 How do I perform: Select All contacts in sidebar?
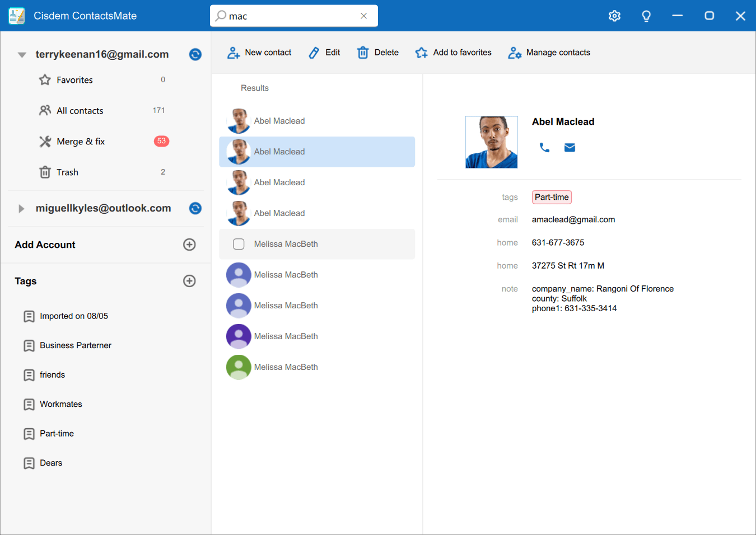coord(80,111)
